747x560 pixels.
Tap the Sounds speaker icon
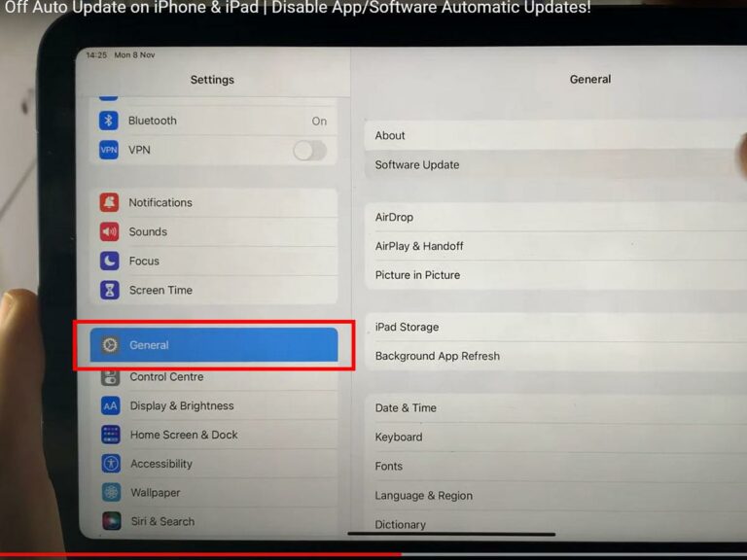click(x=109, y=231)
